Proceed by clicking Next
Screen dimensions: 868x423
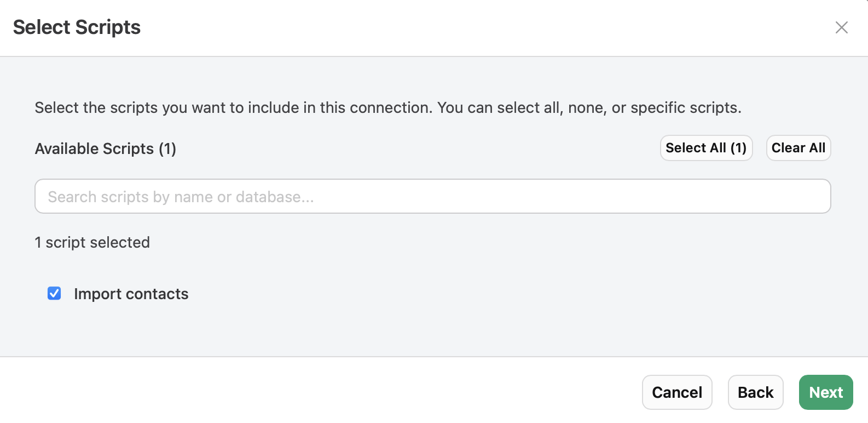click(x=826, y=392)
